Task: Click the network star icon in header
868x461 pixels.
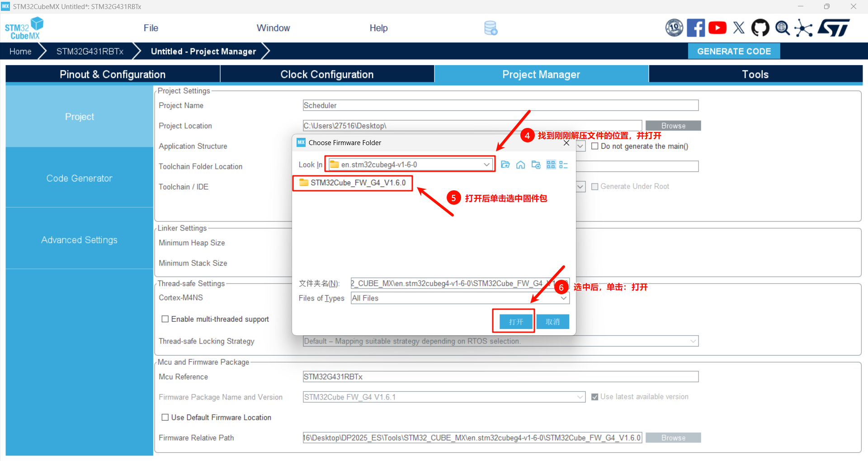Action: (x=803, y=28)
